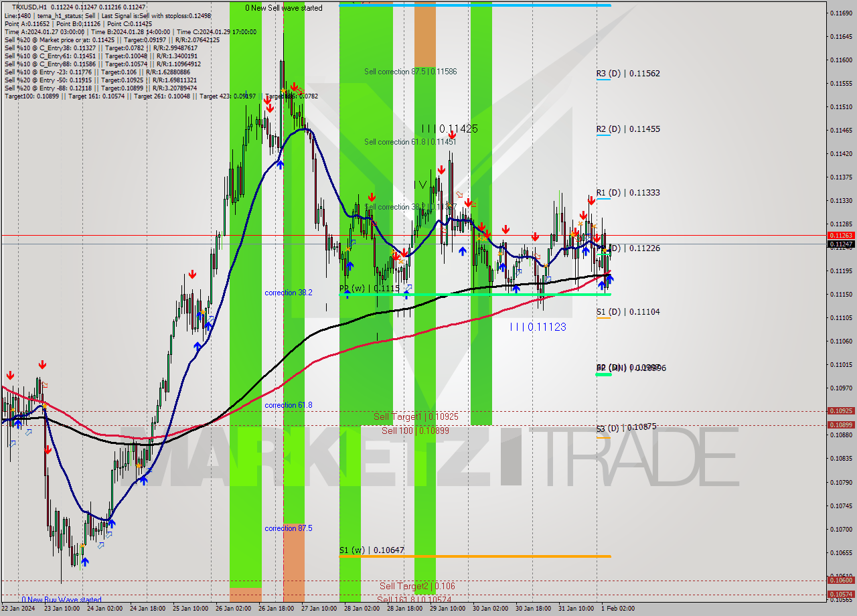Select the '0 New Sell wave started' label
This screenshot has width=857, height=616.
(284, 8)
